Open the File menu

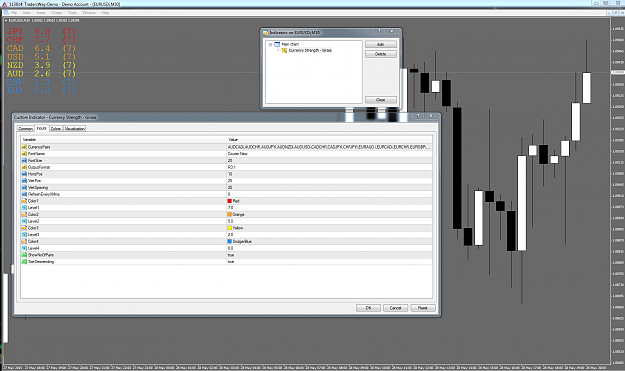click(x=14, y=13)
